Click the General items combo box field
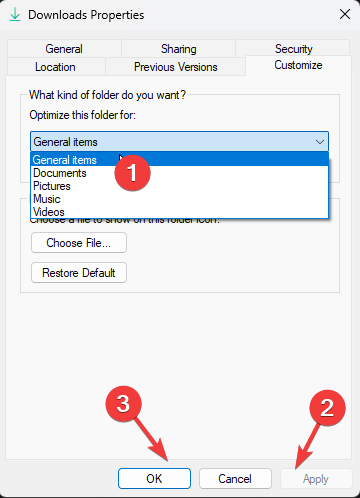The image size is (360, 498). [x=179, y=142]
